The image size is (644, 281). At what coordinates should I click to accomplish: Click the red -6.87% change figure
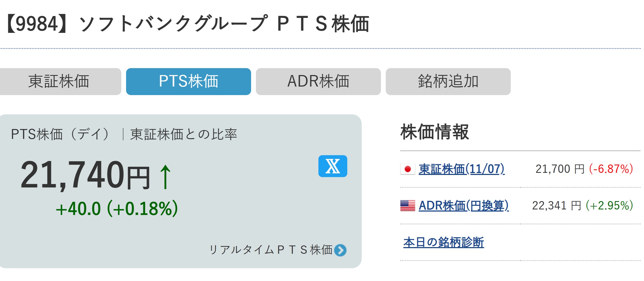611,169
